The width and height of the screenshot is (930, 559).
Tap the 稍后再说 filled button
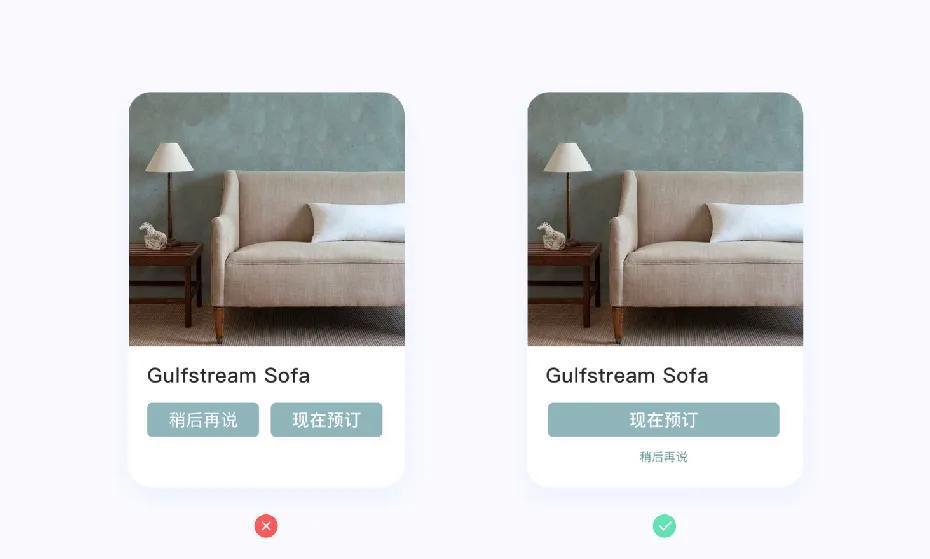(x=203, y=420)
